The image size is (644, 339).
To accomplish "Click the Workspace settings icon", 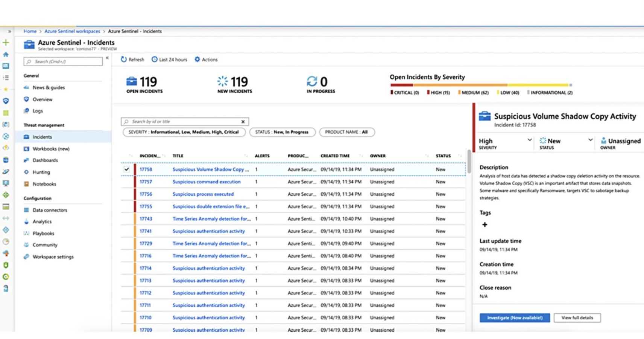I will tap(26, 257).
